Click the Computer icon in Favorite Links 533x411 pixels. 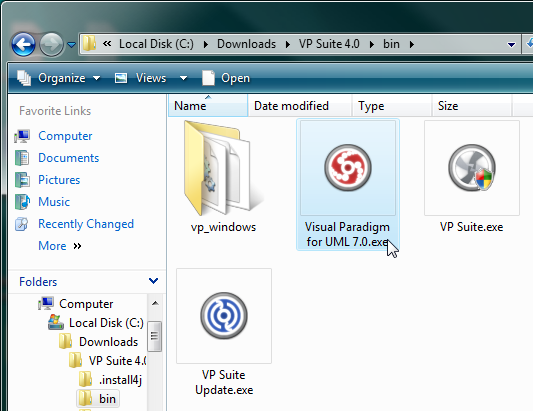22,136
